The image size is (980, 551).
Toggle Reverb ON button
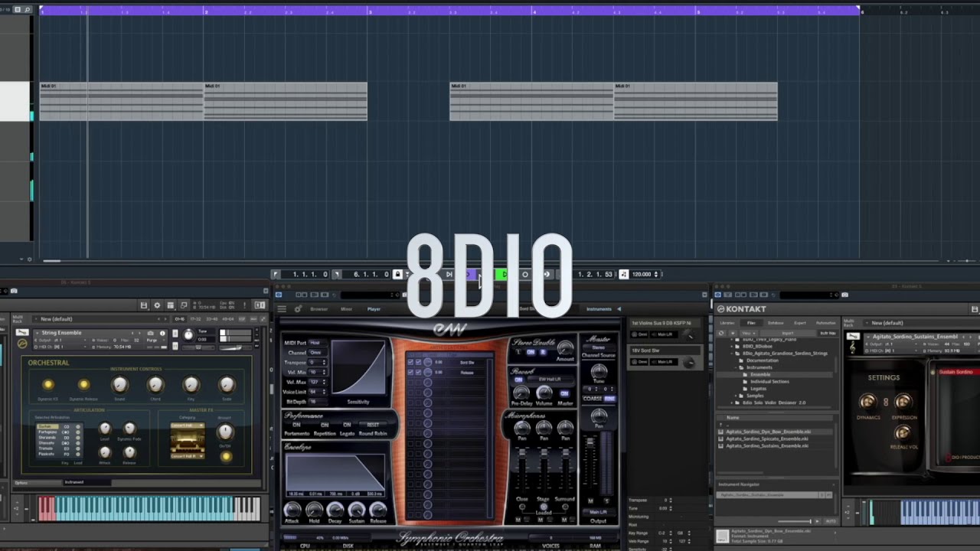tap(518, 380)
